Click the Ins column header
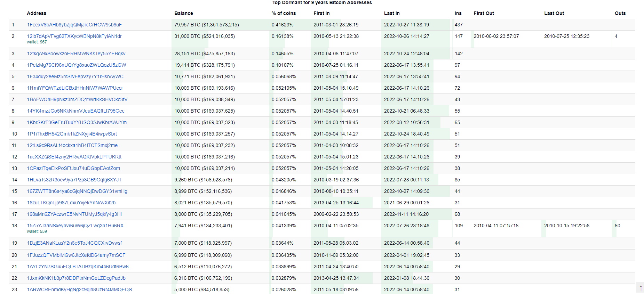The height and width of the screenshot is (294, 644). [x=458, y=13]
